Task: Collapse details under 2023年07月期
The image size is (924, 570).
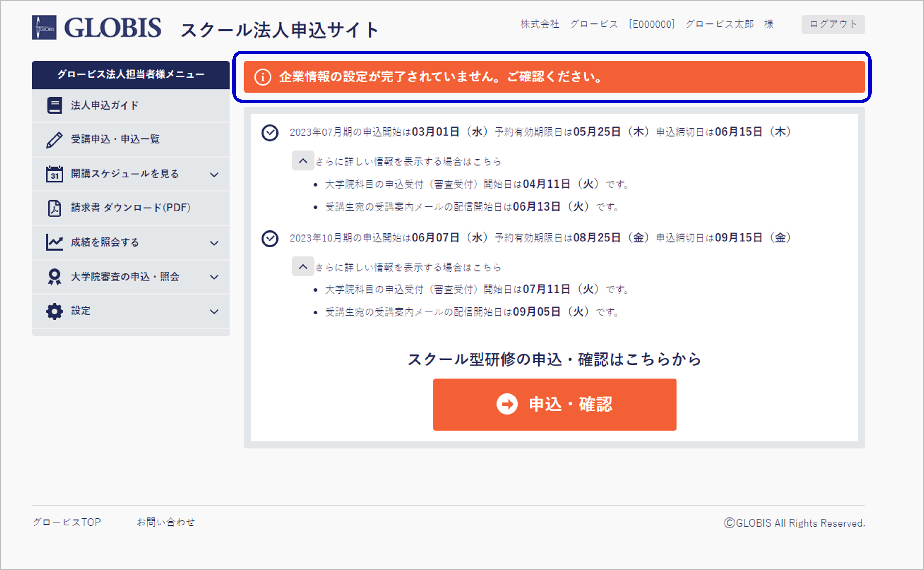Action: coord(303,161)
